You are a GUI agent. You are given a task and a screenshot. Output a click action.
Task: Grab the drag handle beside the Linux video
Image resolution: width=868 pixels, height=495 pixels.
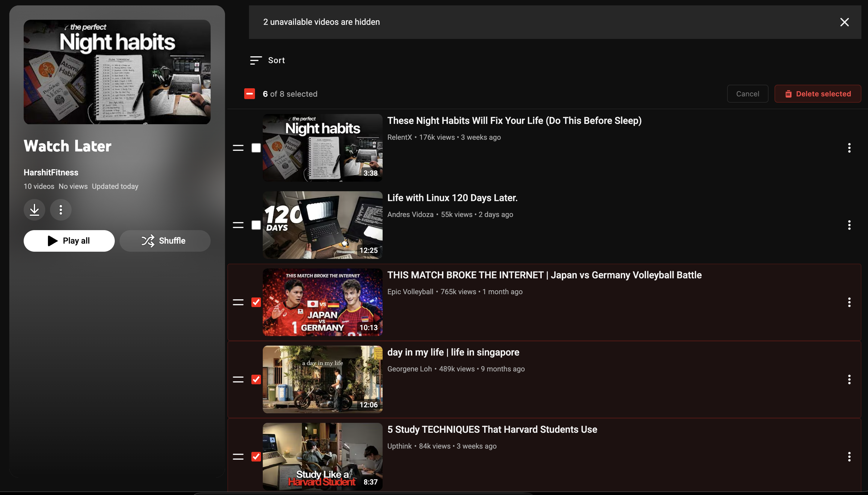238,225
